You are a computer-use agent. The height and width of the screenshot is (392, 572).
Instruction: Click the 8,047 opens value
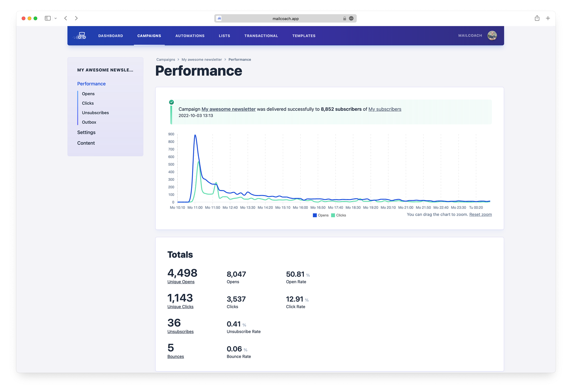pos(236,274)
